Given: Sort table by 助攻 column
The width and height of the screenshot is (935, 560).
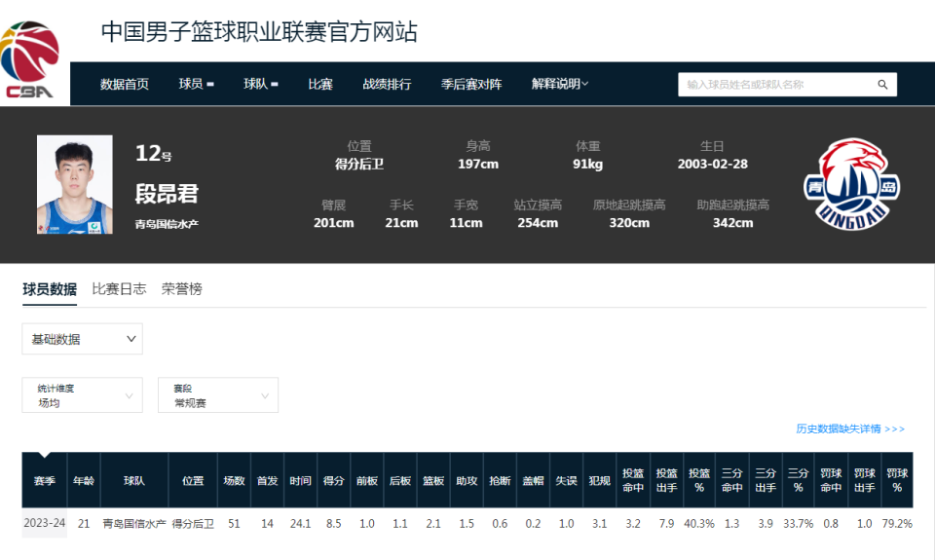Looking at the screenshot, I should point(467,481).
